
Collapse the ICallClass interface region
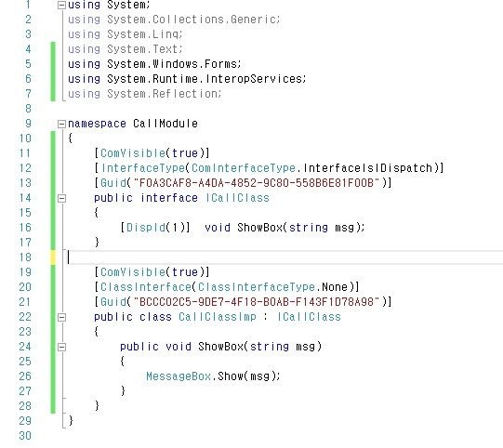pyautogui.click(x=61, y=198)
